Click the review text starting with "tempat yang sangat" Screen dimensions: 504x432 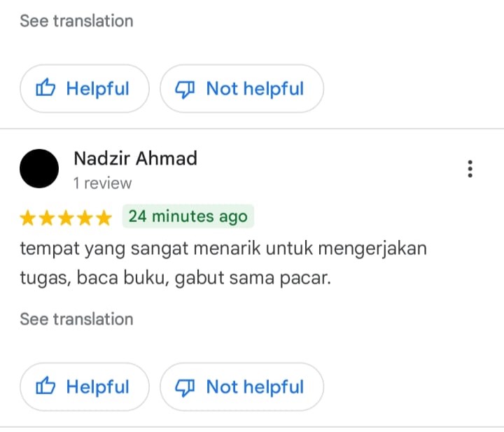223,249
